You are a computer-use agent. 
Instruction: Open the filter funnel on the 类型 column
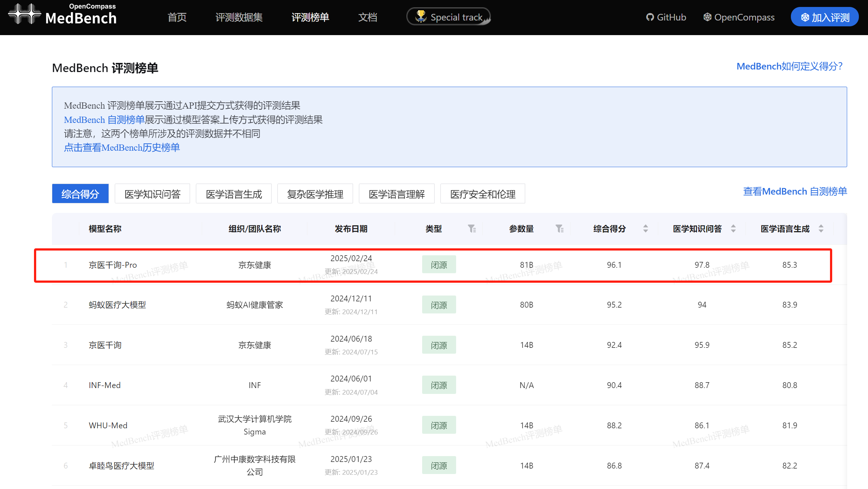coord(473,229)
